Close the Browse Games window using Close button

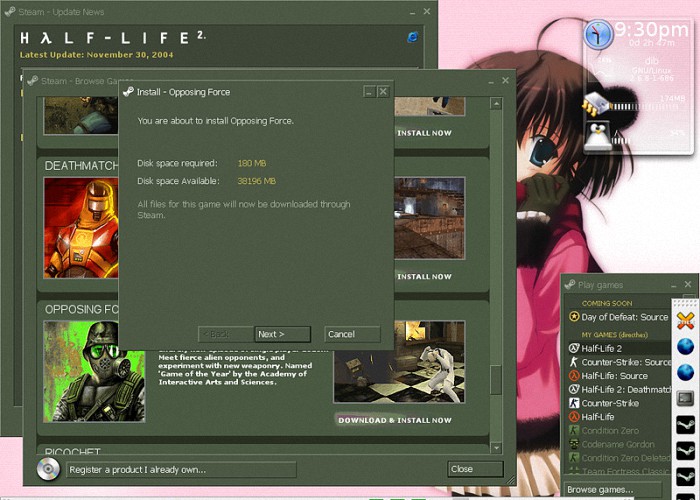(475, 469)
